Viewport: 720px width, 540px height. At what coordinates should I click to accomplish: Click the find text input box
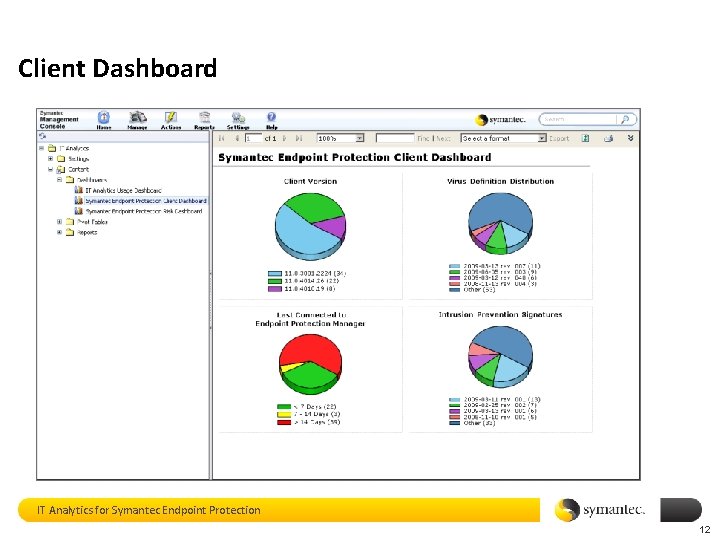(395, 138)
